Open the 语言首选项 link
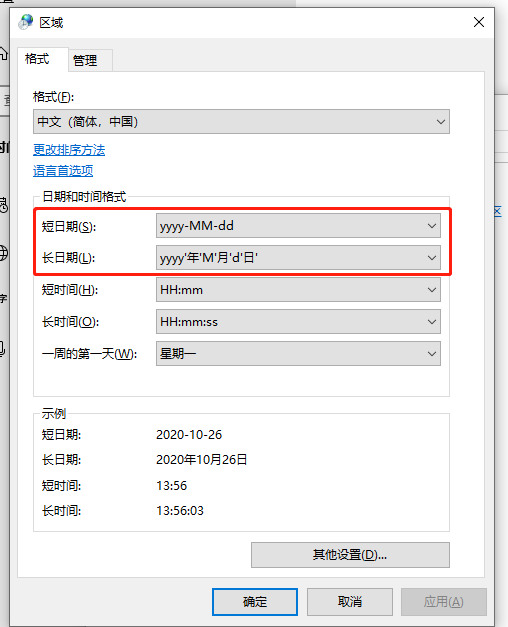 coord(63,171)
